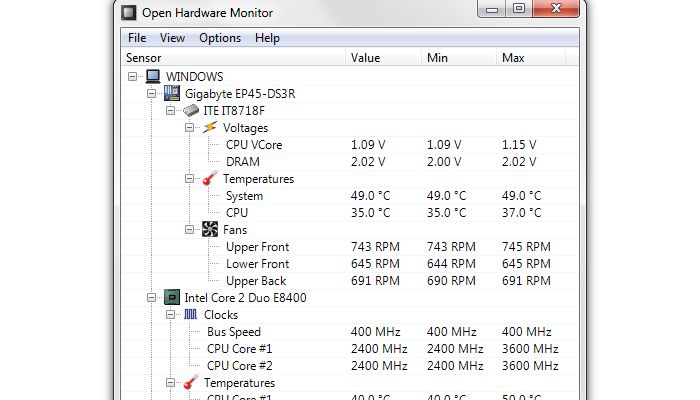Select the WINDOWS computer icon

coord(153,76)
